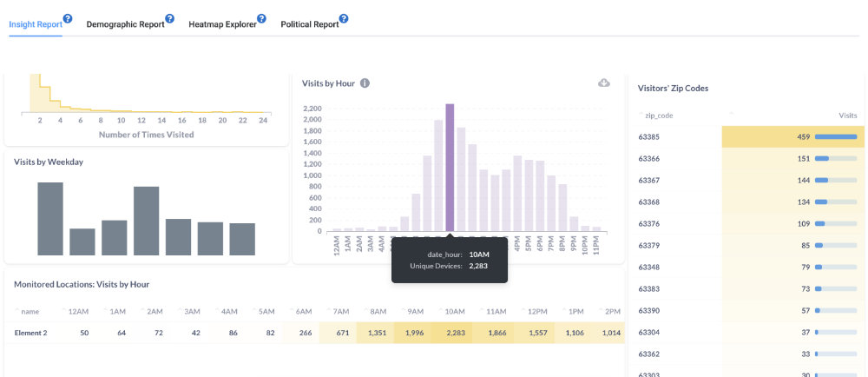Screen dimensions: 868x377
Task: Download the Visits by Hour chart
Action: (x=604, y=83)
